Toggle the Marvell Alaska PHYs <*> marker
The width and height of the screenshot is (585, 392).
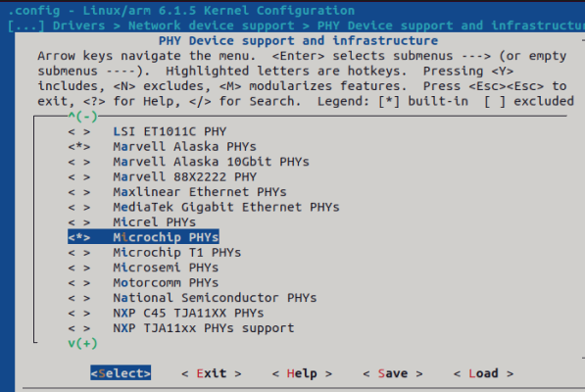pyautogui.click(x=79, y=147)
